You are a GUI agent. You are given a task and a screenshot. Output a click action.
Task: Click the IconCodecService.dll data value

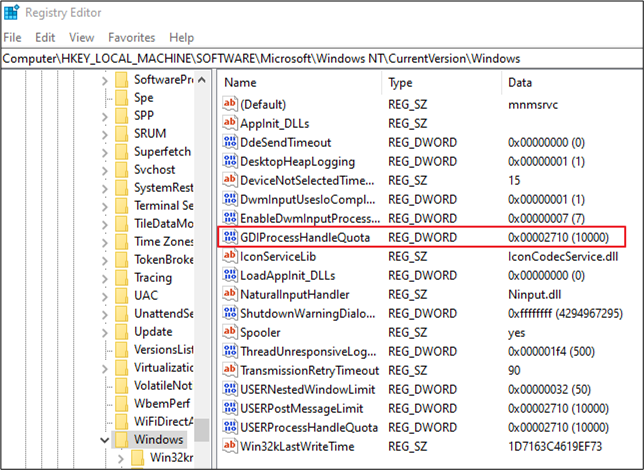click(563, 256)
